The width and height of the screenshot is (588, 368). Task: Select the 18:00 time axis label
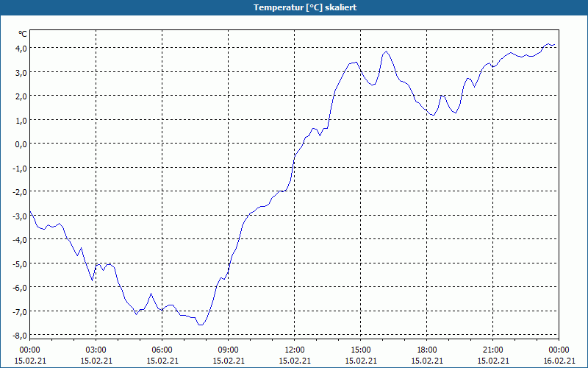click(x=427, y=350)
